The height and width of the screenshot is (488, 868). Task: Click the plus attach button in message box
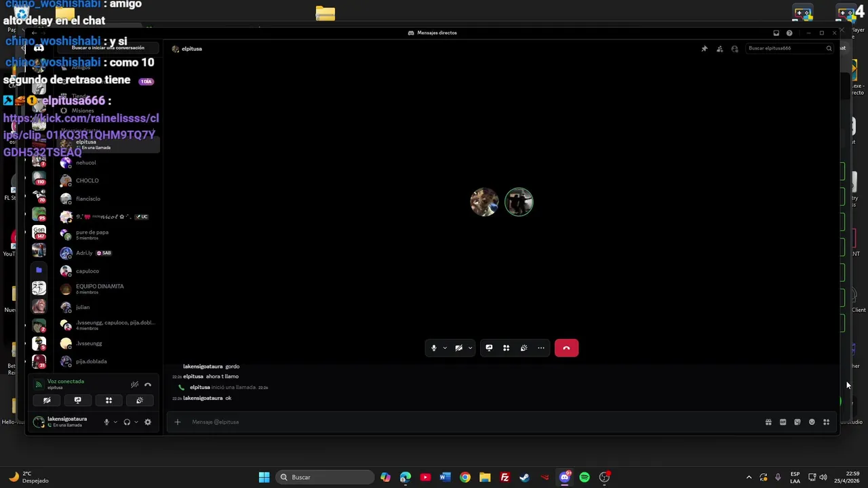point(178,422)
